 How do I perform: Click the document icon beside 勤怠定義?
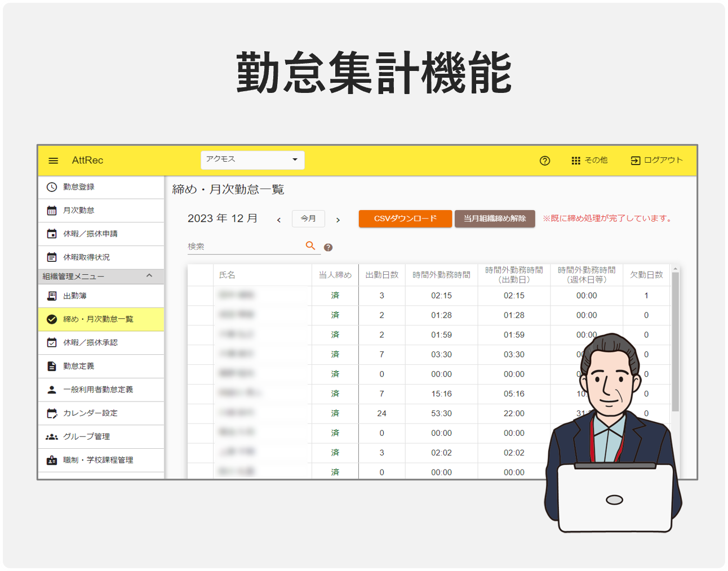point(52,366)
